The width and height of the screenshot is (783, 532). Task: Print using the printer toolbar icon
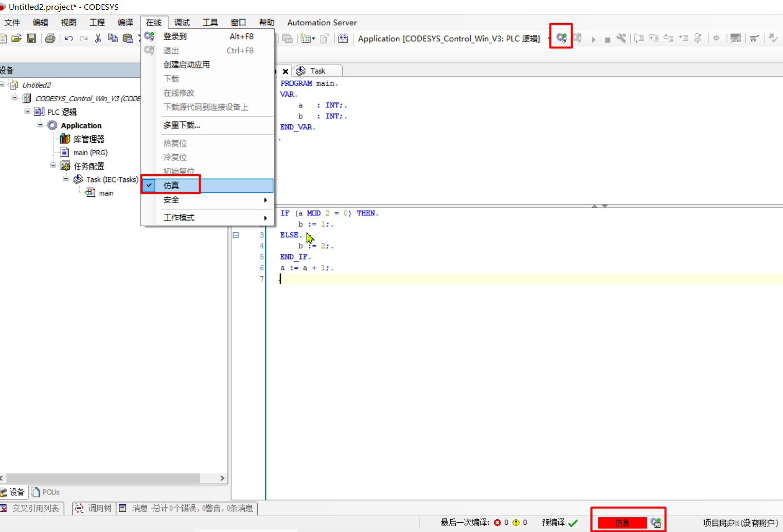tap(50, 39)
